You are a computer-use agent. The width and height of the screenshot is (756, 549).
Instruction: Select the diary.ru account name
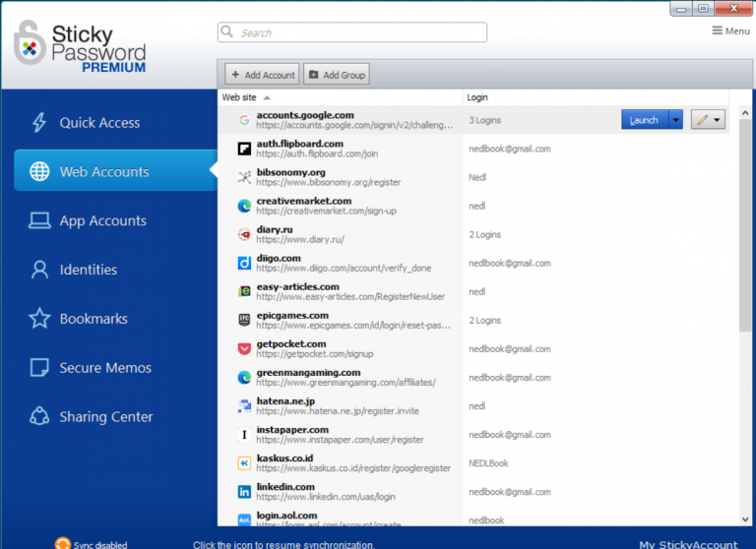(275, 229)
